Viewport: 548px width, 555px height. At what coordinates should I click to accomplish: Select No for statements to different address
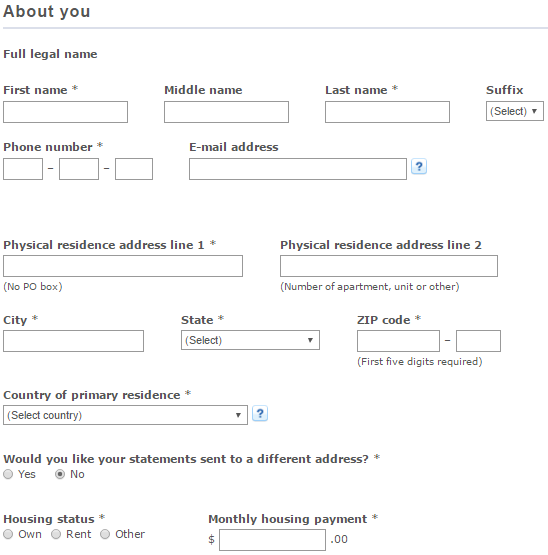(x=60, y=474)
